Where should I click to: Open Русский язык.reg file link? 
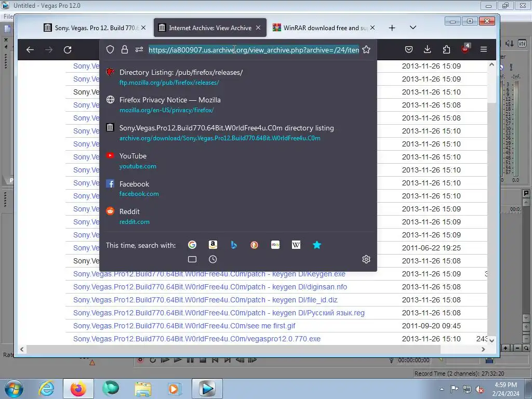(x=219, y=313)
